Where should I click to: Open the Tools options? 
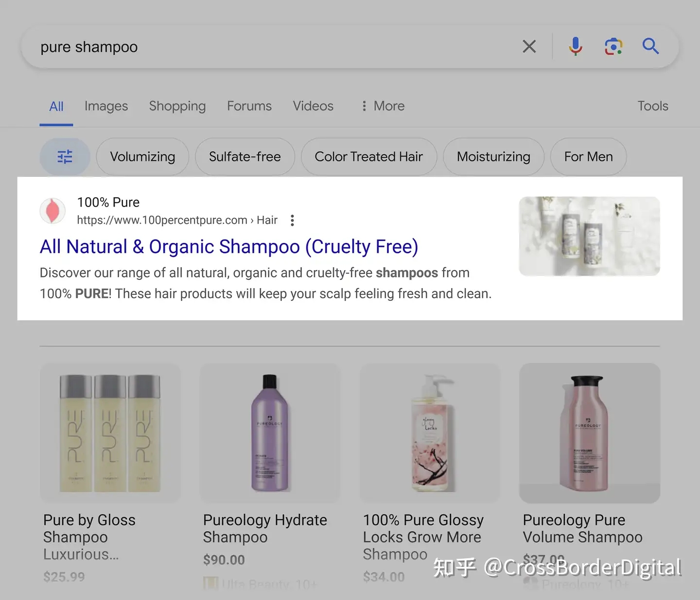point(652,106)
